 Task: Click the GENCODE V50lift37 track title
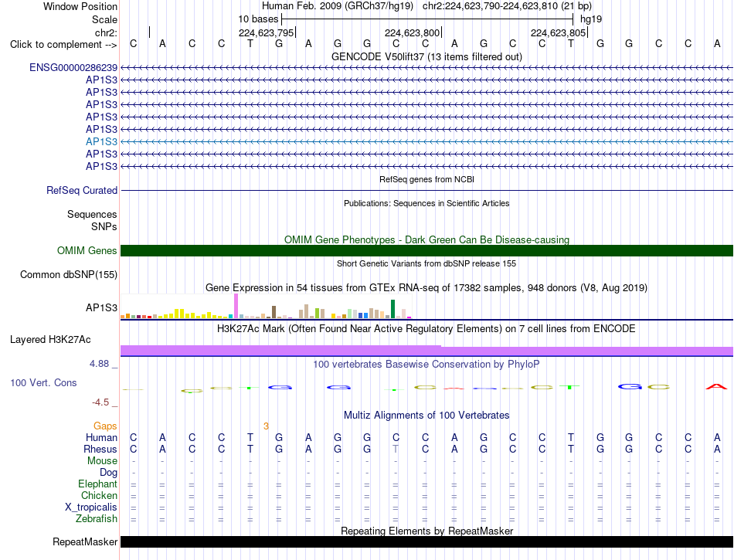[426, 56]
